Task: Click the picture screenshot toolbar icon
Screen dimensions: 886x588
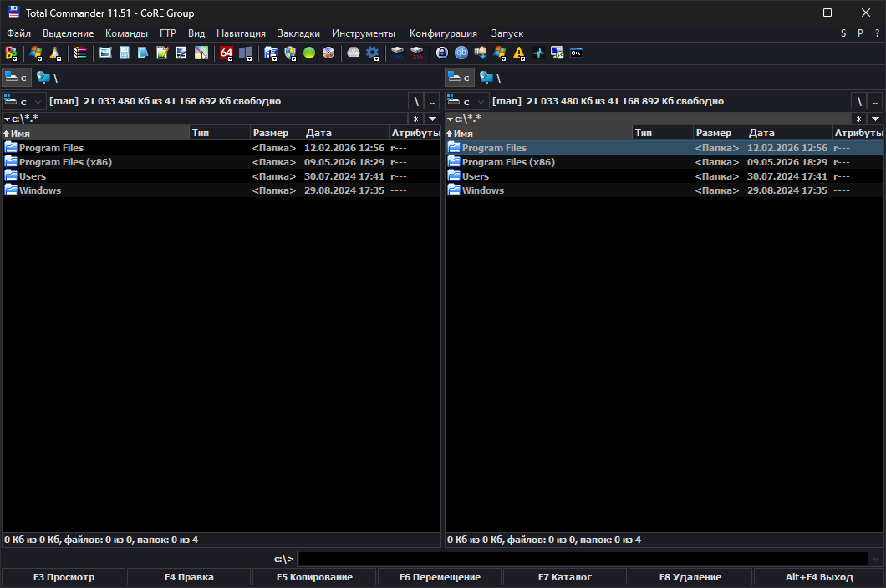Action: pyautogui.click(x=105, y=53)
